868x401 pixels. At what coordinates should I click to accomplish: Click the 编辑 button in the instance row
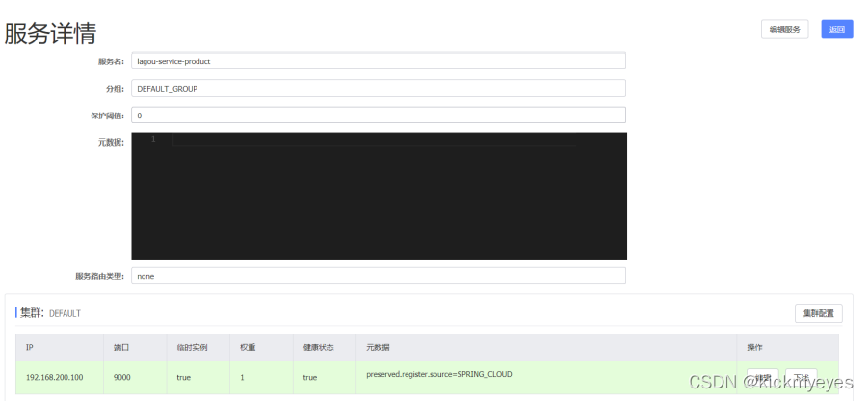pyautogui.click(x=763, y=378)
